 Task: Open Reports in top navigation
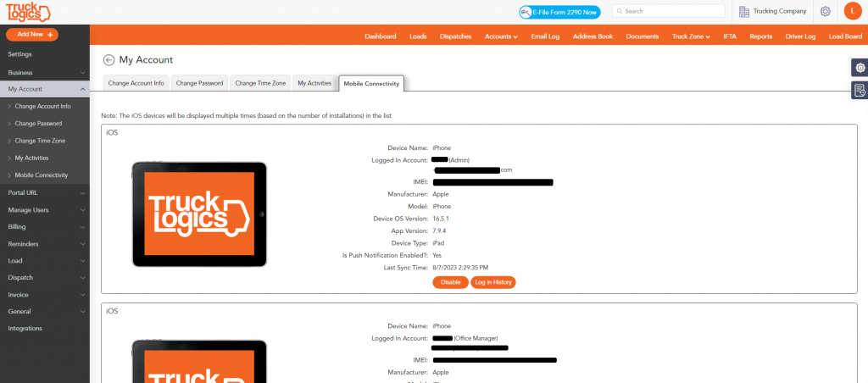pos(760,36)
